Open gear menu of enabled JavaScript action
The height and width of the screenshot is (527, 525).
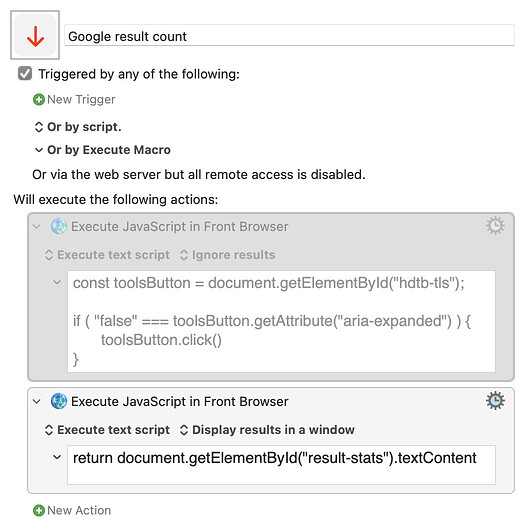[x=495, y=401]
